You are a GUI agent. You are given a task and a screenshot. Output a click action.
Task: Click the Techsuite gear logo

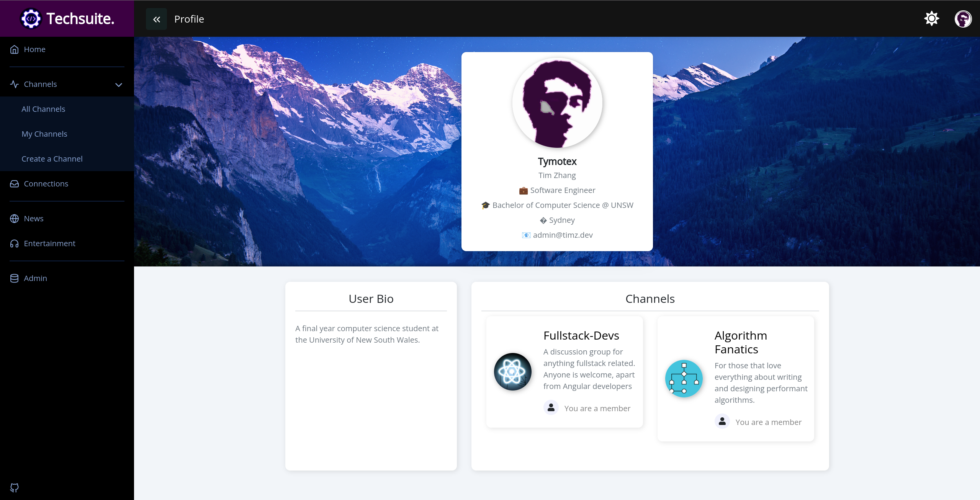(x=31, y=18)
